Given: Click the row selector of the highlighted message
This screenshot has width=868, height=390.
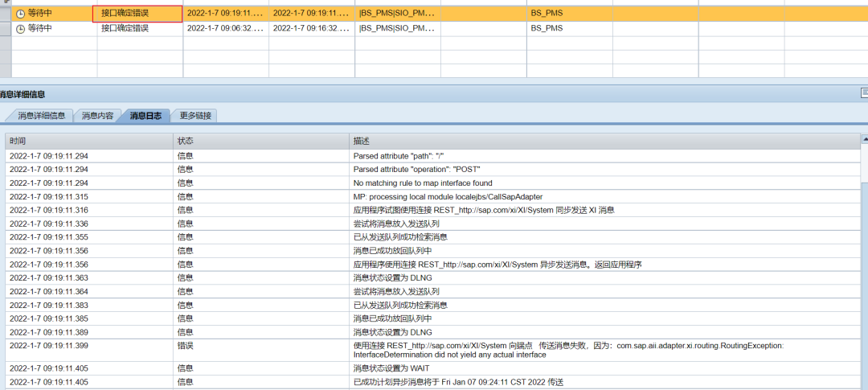Looking at the screenshot, I should point(6,14).
